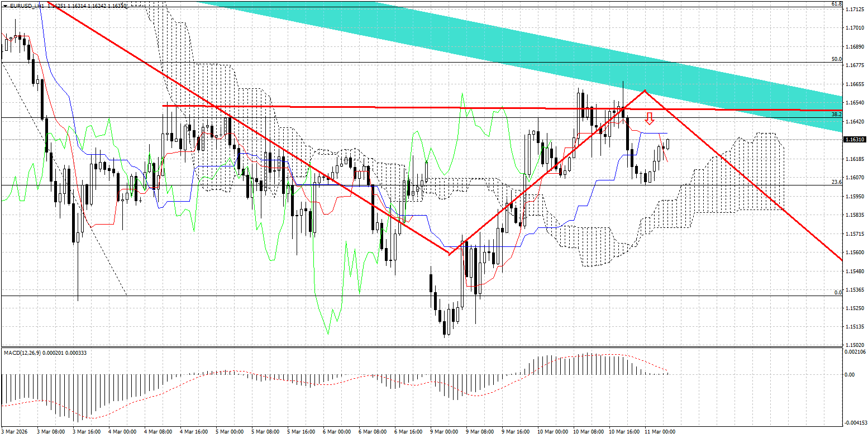This screenshot has width=868, height=438.
Task: Click the 4 Mar 08:00 time label
Action: click(x=158, y=432)
